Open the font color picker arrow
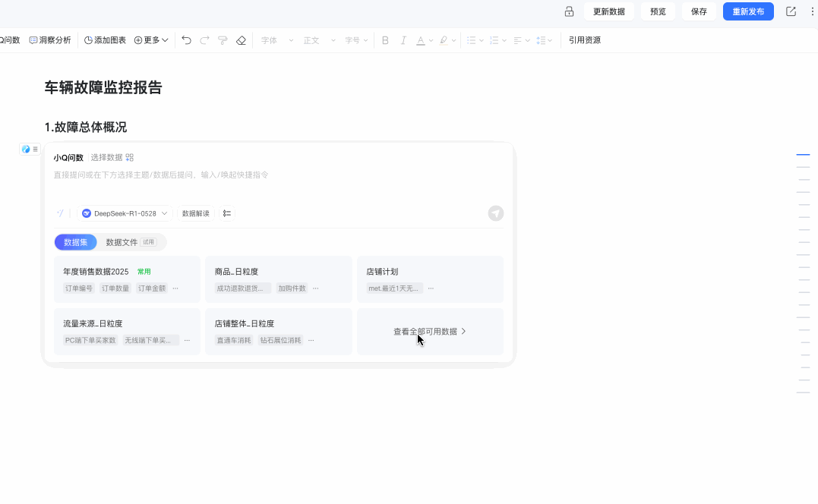The image size is (818, 504). [431, 41]
